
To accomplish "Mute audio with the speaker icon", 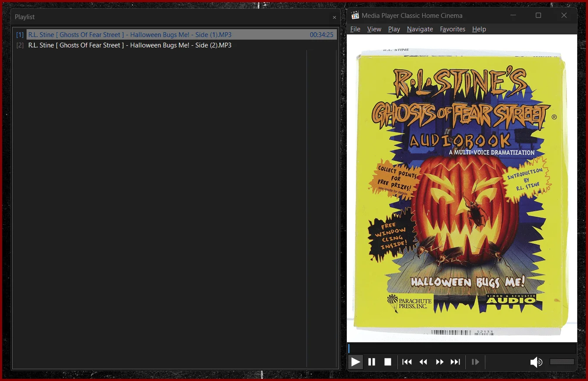I will pos(536,362).
